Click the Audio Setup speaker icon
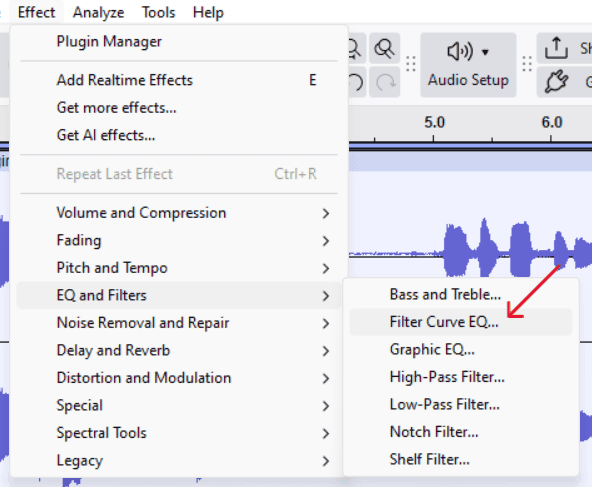The image size is (592, 487). coord(460,51)
